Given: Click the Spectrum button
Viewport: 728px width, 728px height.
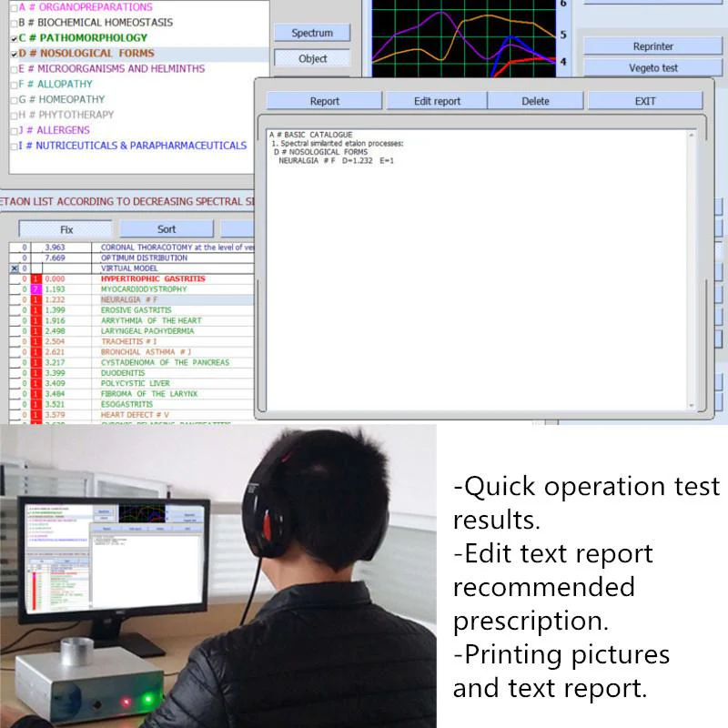Looking at the screenshot, I should (x=312, y=32).
